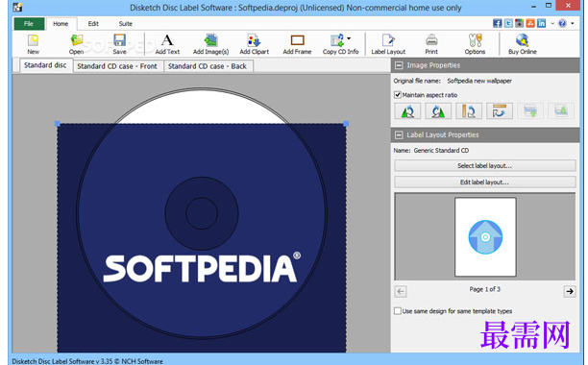Click the Disketch app icon in title bar
The width and height of the screenshot is (588, 365).
(17, 7)
